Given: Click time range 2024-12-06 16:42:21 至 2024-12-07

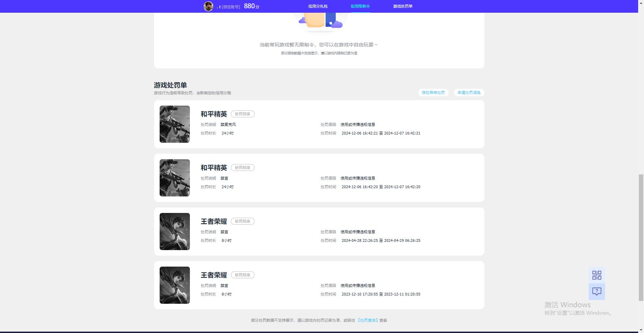Looking at the screenshot, I should [x=381, y=133].
